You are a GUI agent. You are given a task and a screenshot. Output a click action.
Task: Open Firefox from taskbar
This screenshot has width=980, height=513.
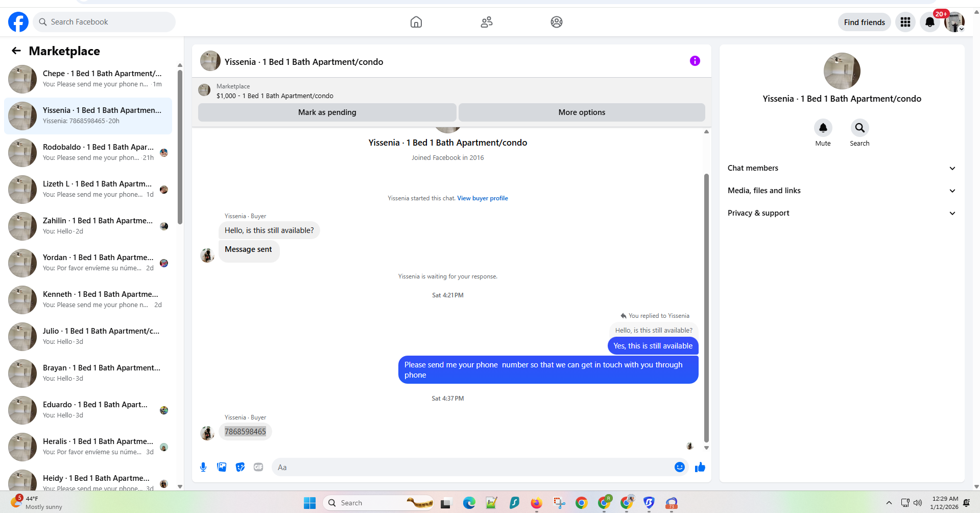536,503
